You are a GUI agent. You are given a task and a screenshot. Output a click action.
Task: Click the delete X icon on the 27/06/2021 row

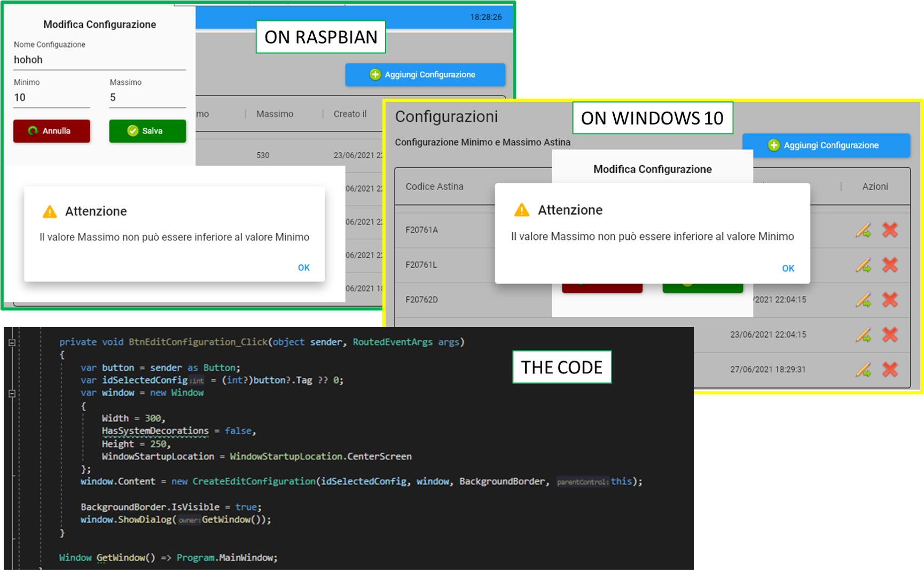pos(890,369)
